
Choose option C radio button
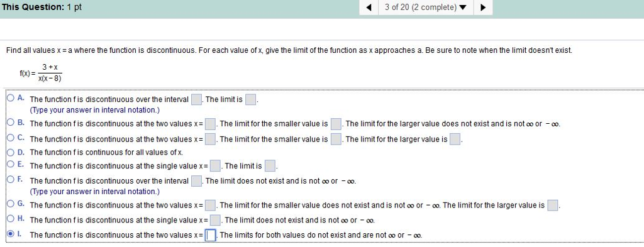(10, 139)
